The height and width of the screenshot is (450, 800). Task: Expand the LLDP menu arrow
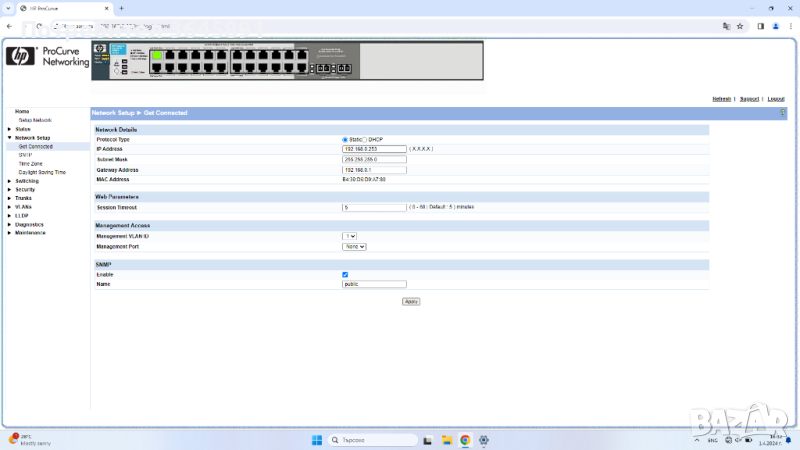[9, 216]
